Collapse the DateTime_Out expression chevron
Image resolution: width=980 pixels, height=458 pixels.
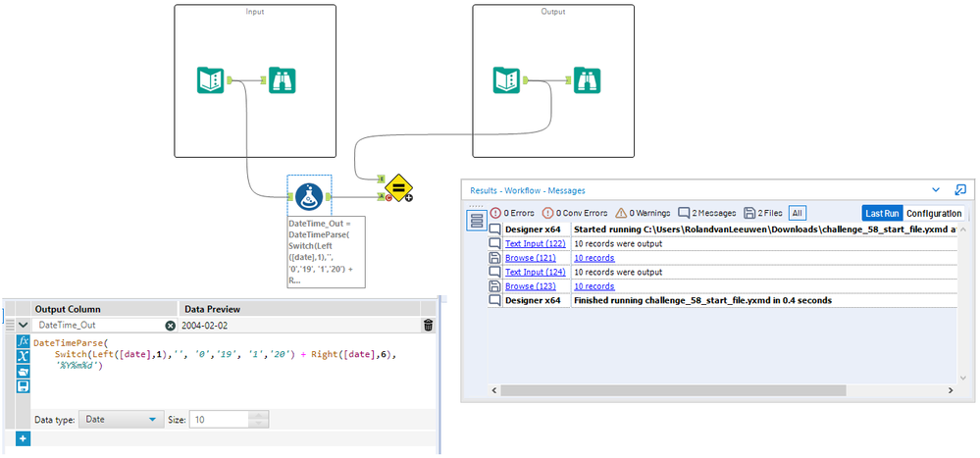coord(24,325)
